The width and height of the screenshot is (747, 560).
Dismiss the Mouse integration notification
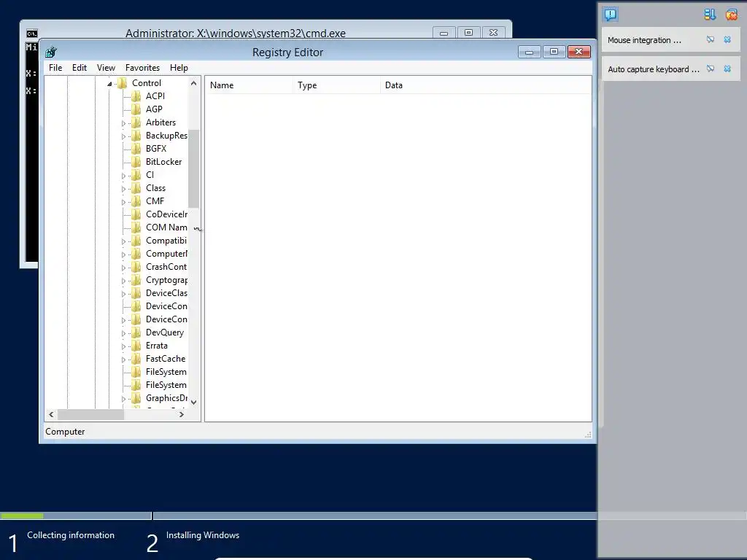pyautogui.click(x=727, y=40)
